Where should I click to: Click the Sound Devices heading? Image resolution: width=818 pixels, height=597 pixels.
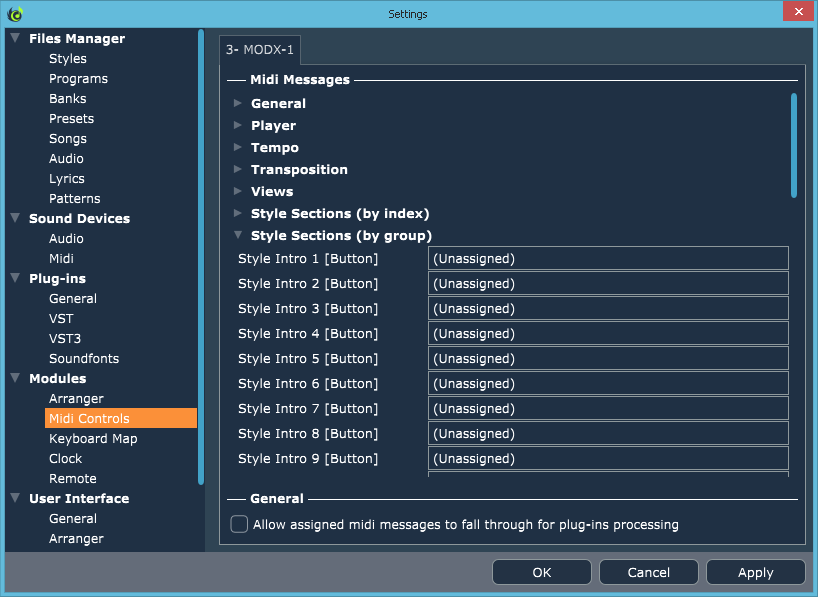click(x=79, y=218)
